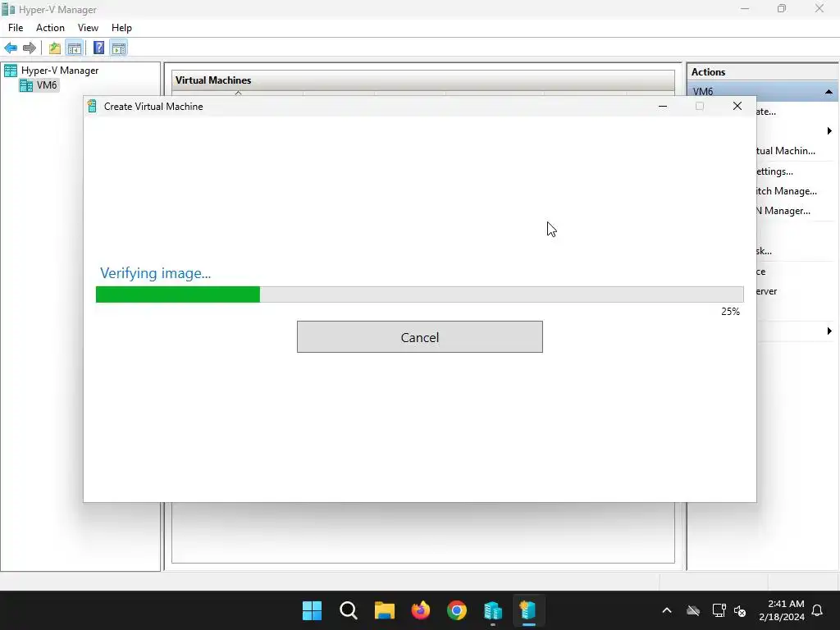
Task: Switch to Hyper-V Manager taskbar icon
Action: (493, 610)
